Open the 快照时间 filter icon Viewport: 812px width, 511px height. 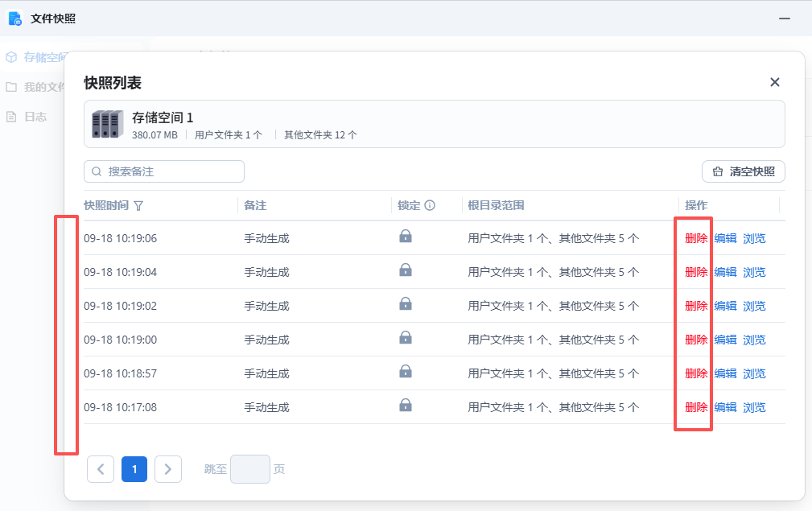tap(138, 206)
